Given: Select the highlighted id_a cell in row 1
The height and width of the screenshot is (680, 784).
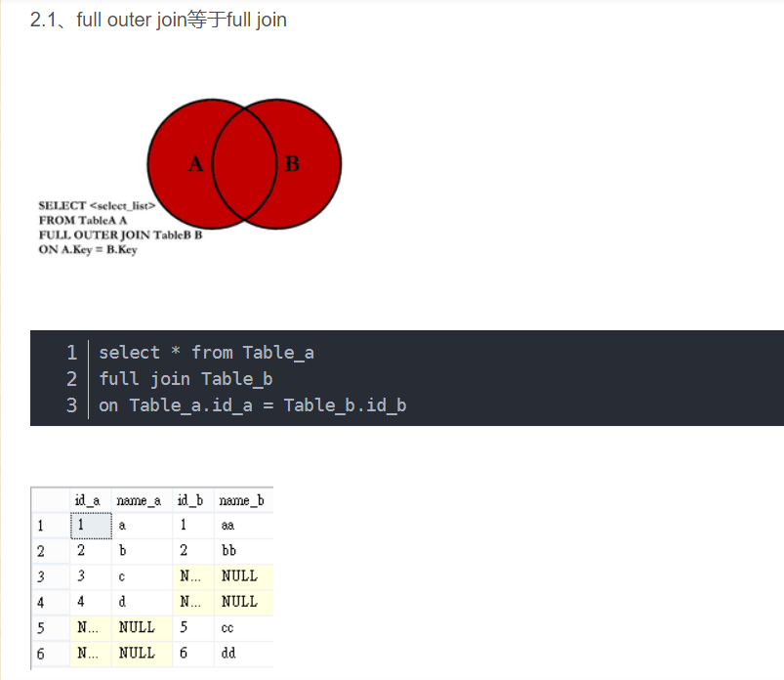Looking at the screenshot, I should (91, 526).
